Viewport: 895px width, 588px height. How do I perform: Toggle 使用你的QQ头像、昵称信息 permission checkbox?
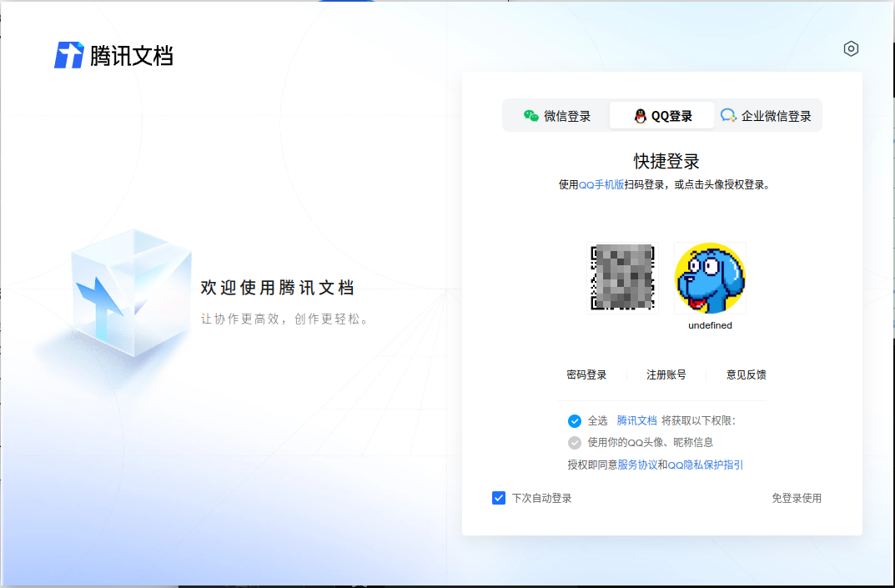[574, 443]
